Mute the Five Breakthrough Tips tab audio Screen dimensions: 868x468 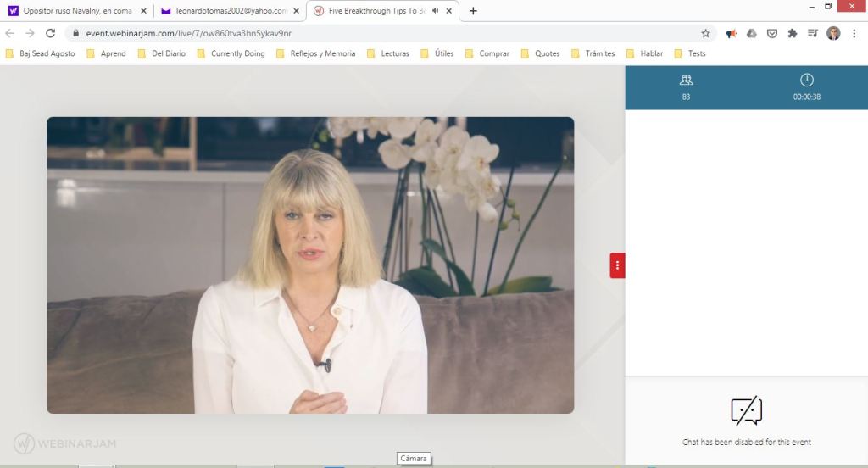[435, 11]
